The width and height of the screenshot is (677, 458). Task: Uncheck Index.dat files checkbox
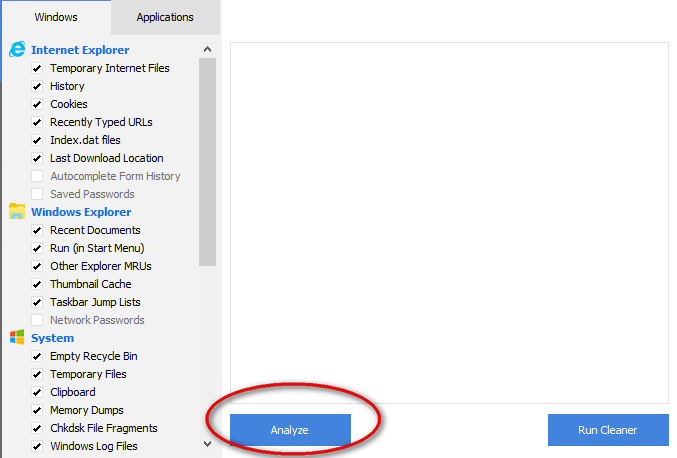click(37, 140)
